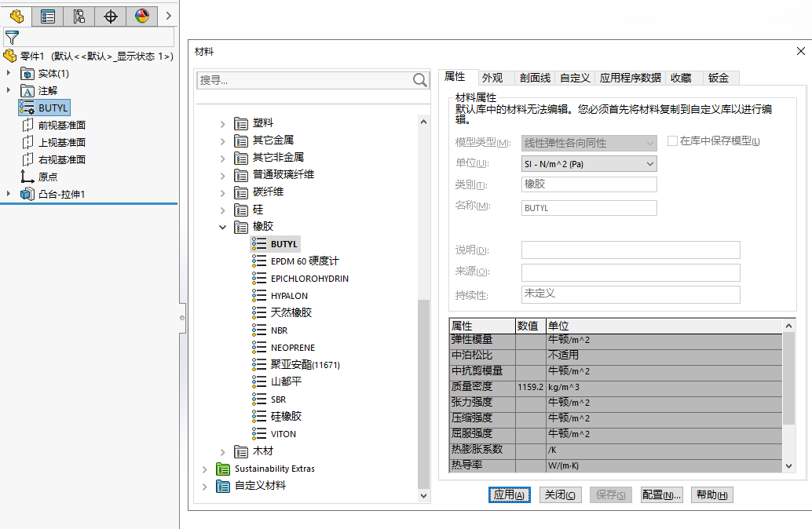Select 聚亚安酯(11671) material
The image size is (812, 529).
pos(305,364)
